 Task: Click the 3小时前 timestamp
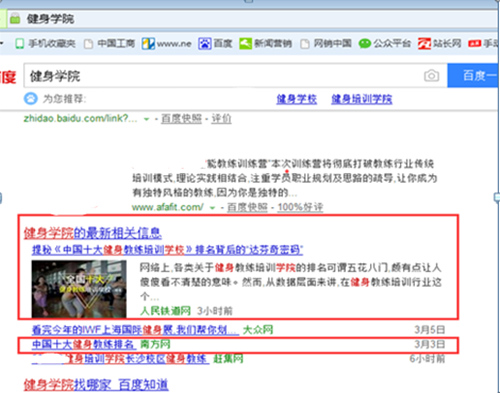click(214, 311)
